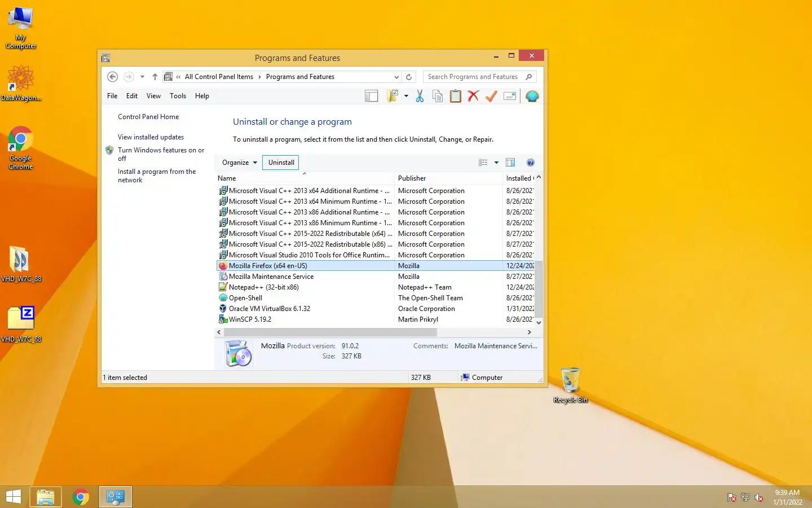812x508 pixels.
Task: Click View installed updates link
Action: click(x=151, y=137)
